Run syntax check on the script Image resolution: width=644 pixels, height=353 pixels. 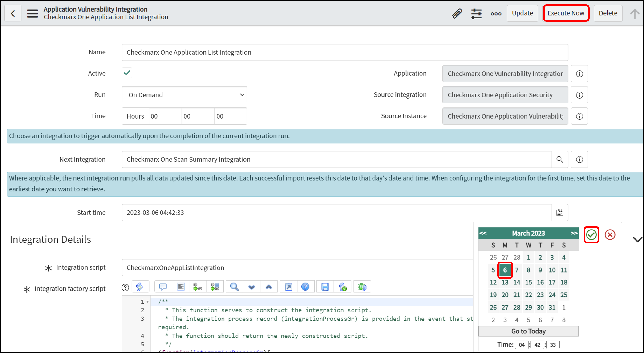click(343, 287)
